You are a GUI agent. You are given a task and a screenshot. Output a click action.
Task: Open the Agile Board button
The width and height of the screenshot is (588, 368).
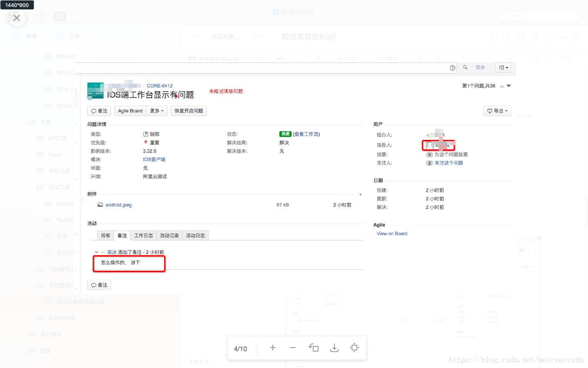pos(130,111)
